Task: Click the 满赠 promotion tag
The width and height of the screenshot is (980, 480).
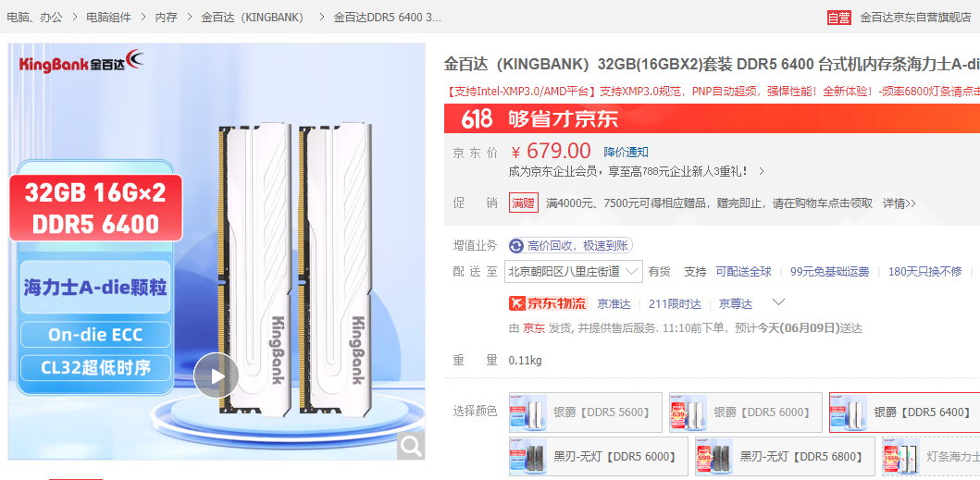Action: click(523, 203)
